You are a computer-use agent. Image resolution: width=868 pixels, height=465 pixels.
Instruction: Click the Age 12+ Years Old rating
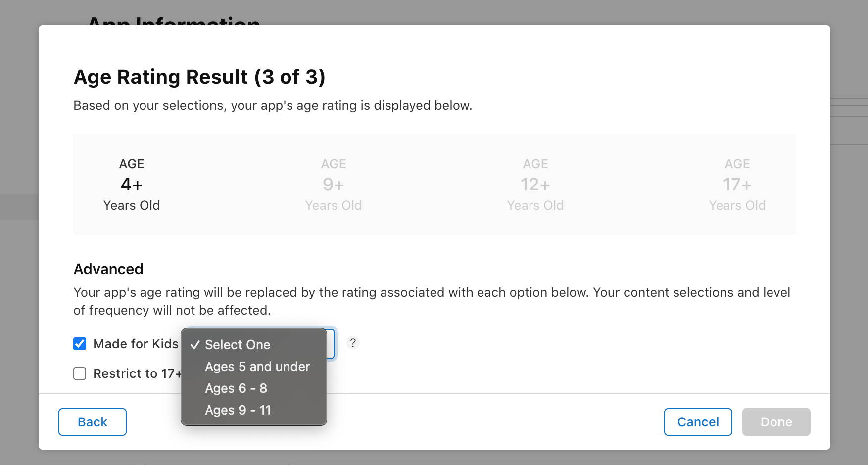pos(535,185)
